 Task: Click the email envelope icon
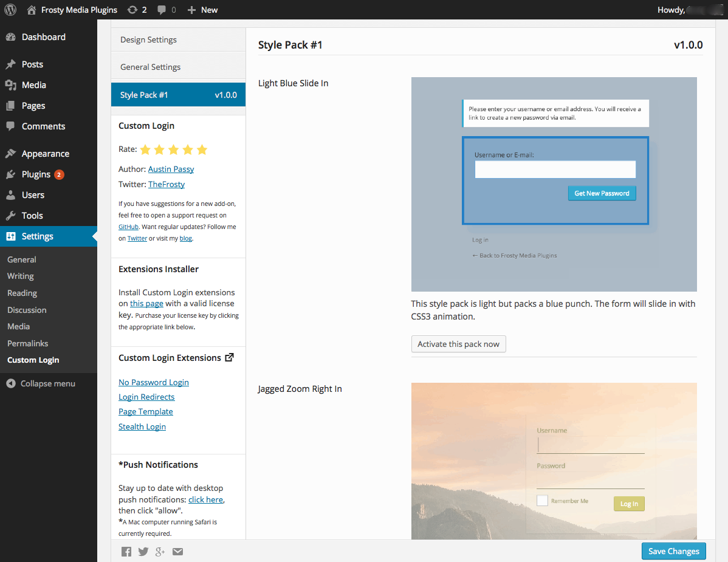(178, 551)
